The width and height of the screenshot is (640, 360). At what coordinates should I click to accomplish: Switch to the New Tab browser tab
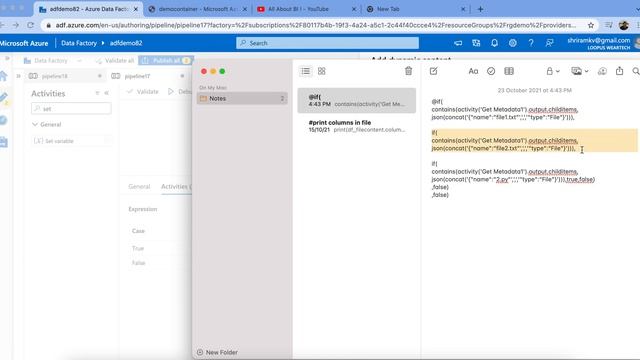[415, 9]
